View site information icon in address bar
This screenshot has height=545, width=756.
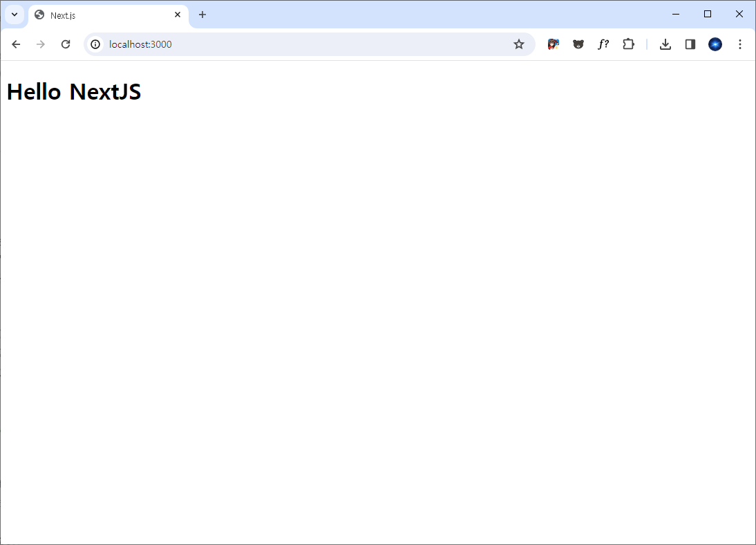(x=95, y=44)
